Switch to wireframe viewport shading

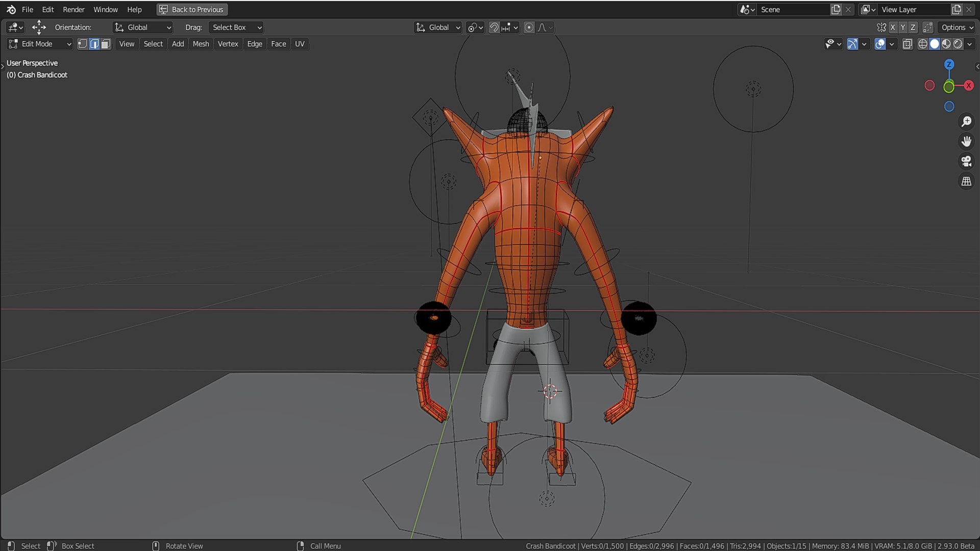coord(923,44)
